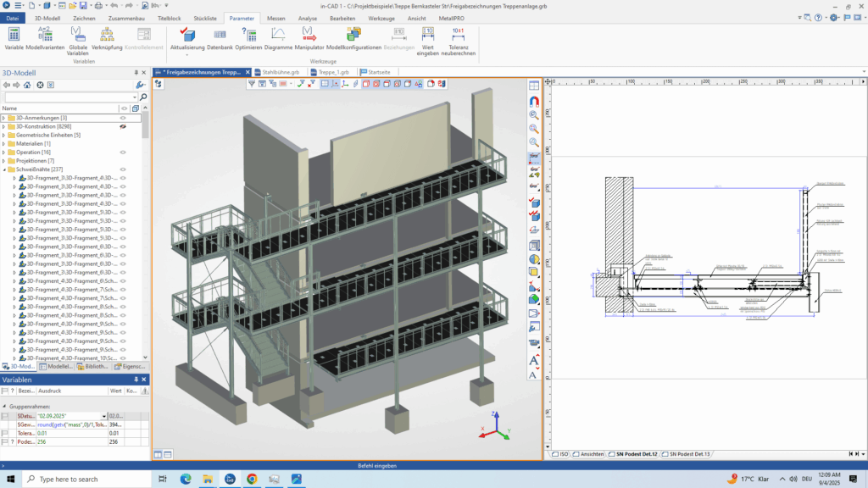Open the Diagramme tool
868x488 pixels.
coord(278,34)
